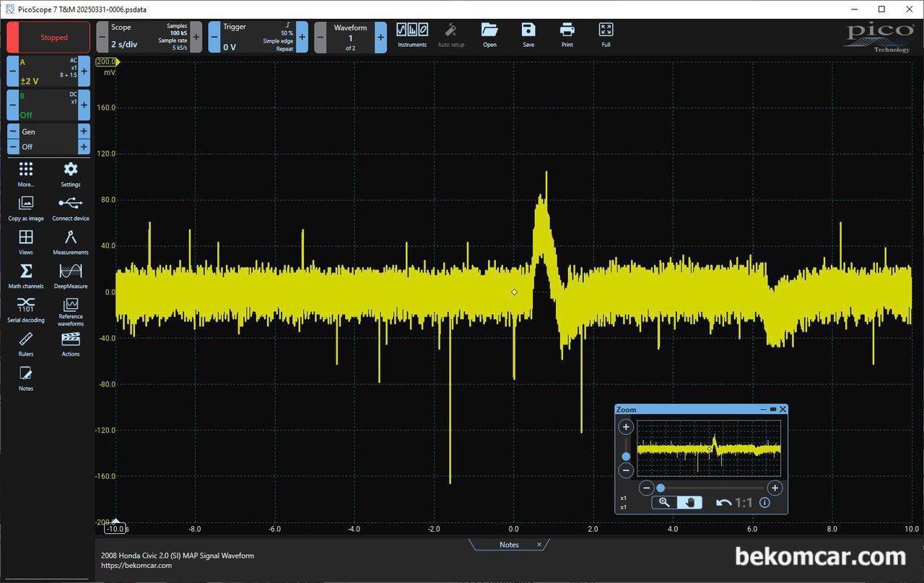The width and height of the screenshot is (924, 583).
Task: Click the vertical zoom slider handle
Action: [x=626, y=456]
